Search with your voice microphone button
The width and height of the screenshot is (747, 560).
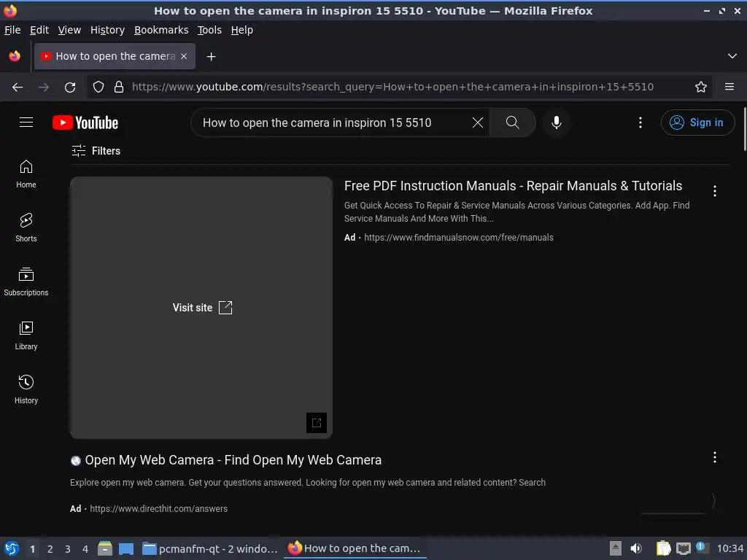[556, 122]
